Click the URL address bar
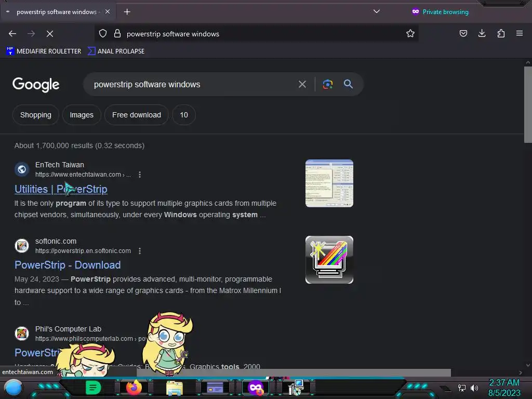The height and width of the screenshot is (399, 532). [258, 34]
